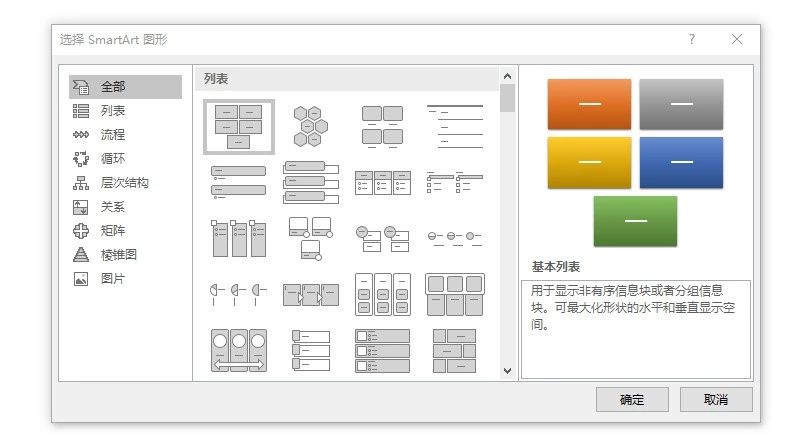Click the layout gallery scroll up arrow
795x448 pixels.
coord(507,77)
